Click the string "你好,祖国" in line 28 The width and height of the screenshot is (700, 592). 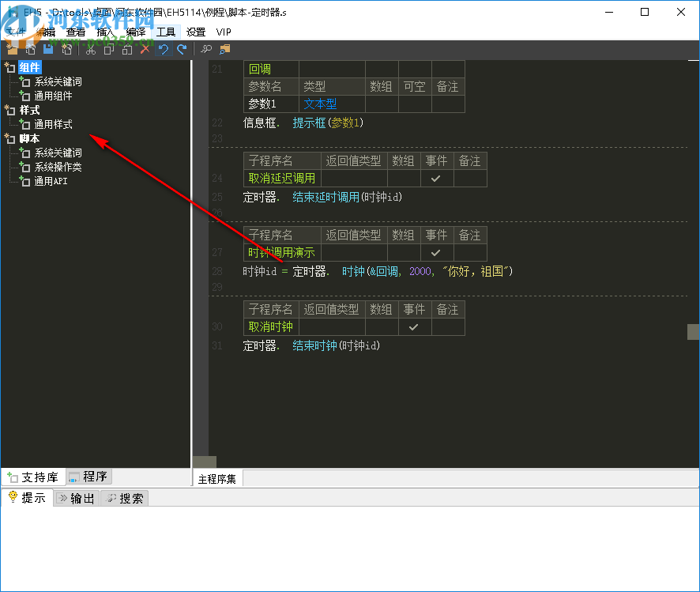(475, 271)
